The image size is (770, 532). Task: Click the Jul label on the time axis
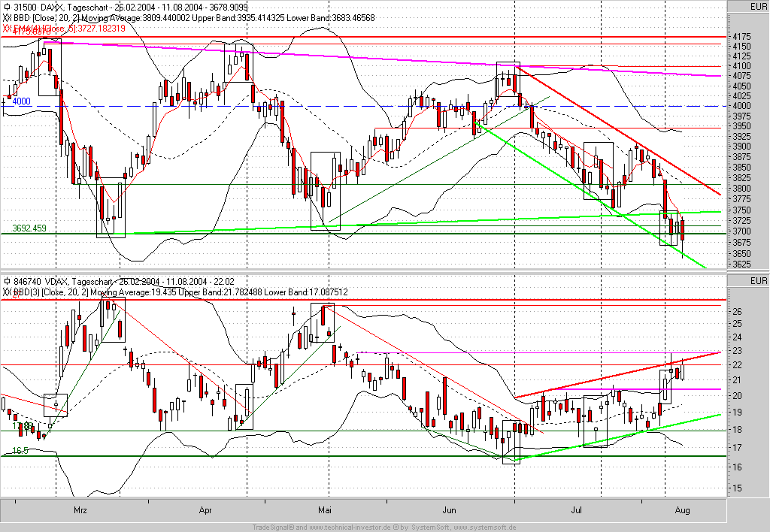coord(576,510)
